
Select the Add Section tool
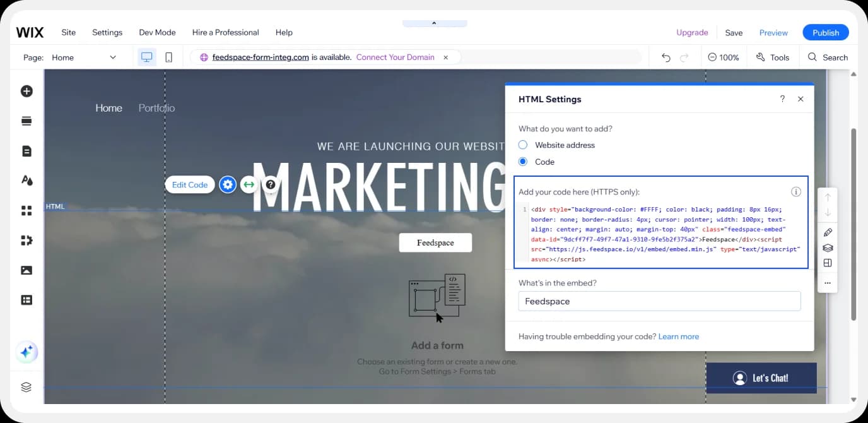coord(26,120)
